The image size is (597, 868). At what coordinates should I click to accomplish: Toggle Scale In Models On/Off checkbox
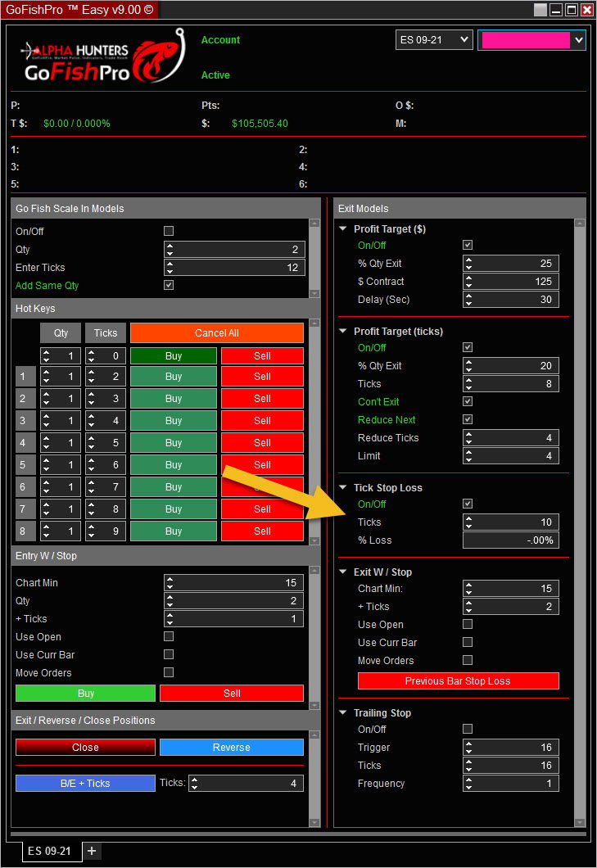169,231
